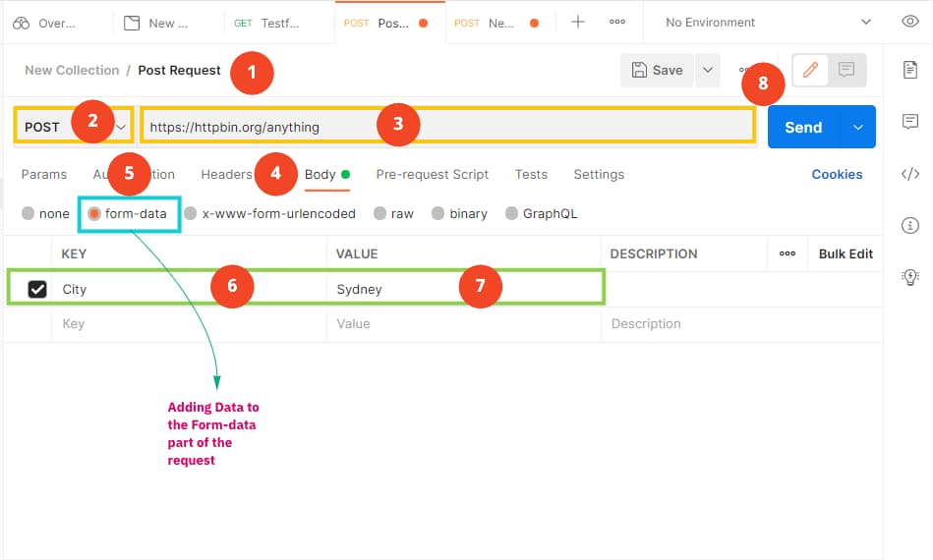933x560 pixels.
Task: Open the Params tab
Action: (44, 174)
